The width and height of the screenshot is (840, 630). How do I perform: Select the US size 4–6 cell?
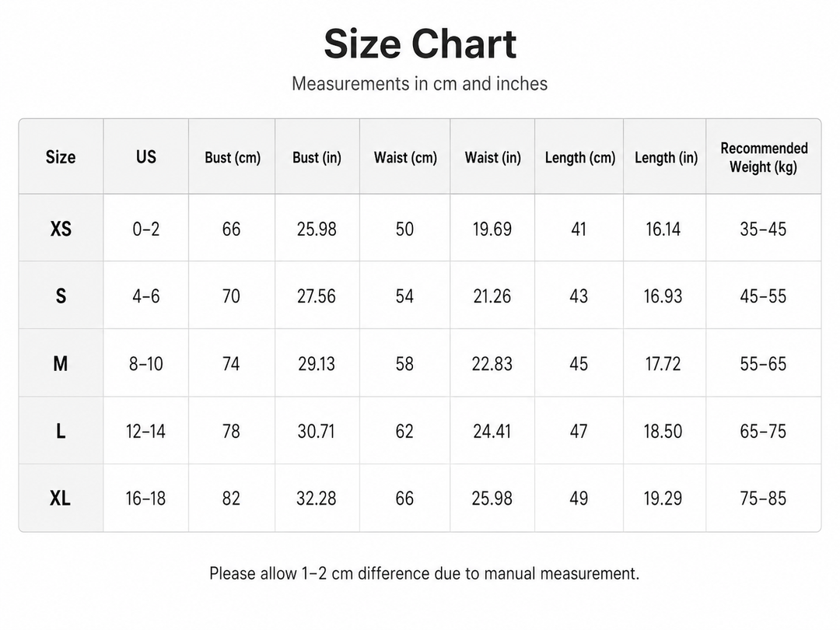point(145,296)
